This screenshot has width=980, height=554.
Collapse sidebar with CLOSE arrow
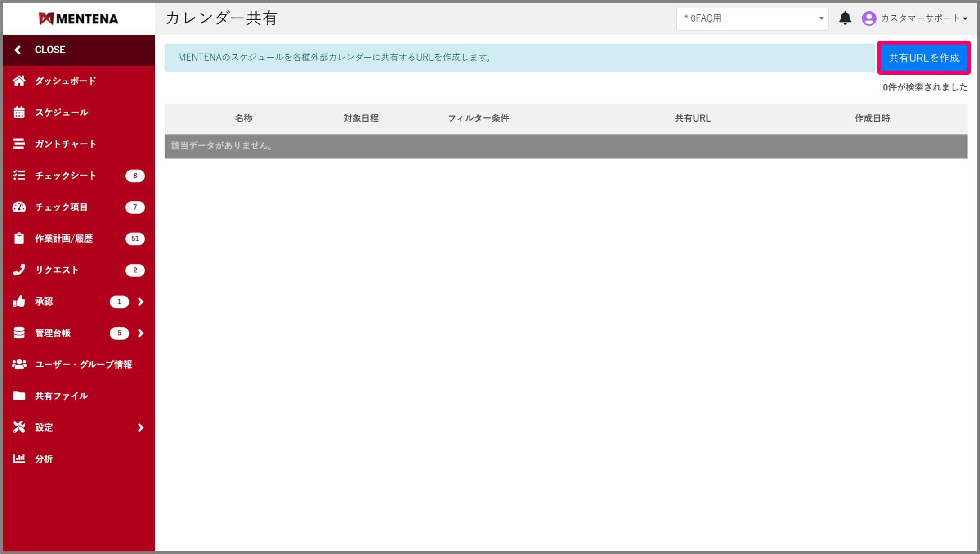pos(18,50)
